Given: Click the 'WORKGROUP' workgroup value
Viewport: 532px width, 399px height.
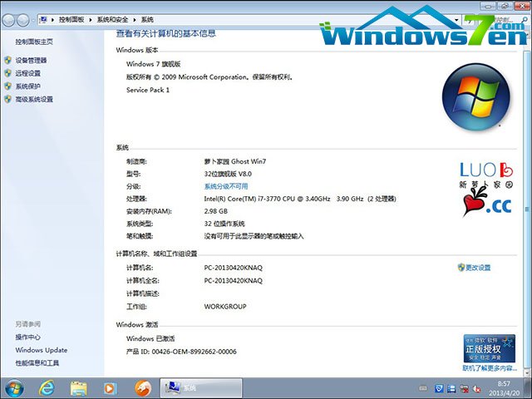Looking at the screenshot, I should coord(225,307).
